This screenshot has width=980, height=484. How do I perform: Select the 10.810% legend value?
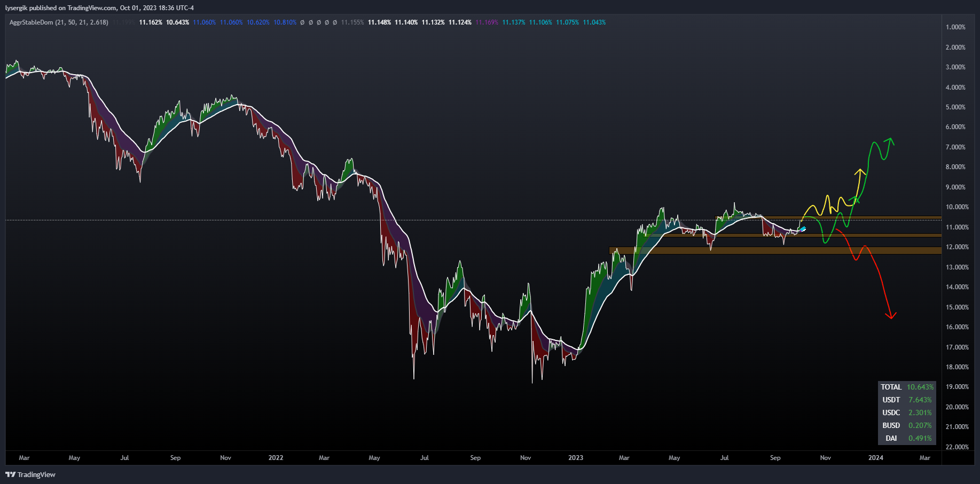(x=285, y=22)
